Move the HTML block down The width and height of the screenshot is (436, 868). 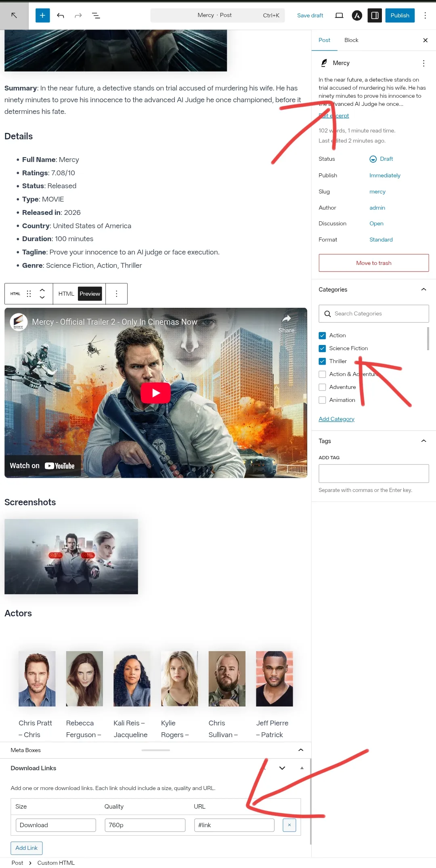[x=42, y=297]
